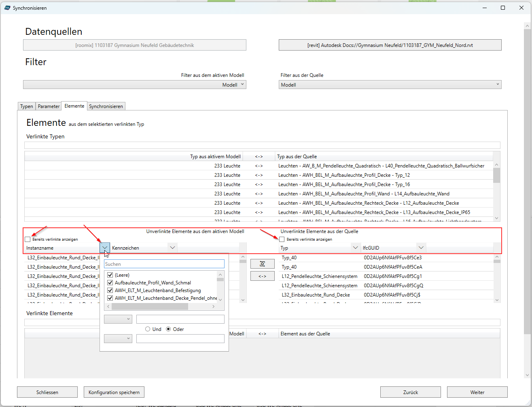The width and height of the screenshot is (532, 407).
Task: Click the 'Suchen' search field
Action: [x=164, y=264]
